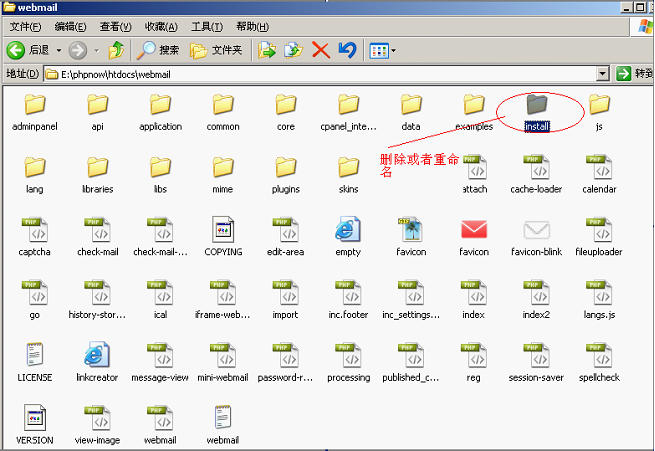Select the langs.js PHP file

pos(599,300)
